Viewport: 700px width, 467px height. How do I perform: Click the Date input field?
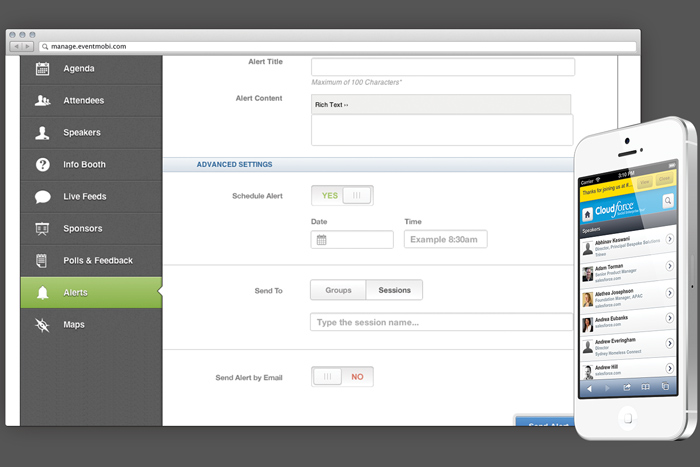click(352, 240)
